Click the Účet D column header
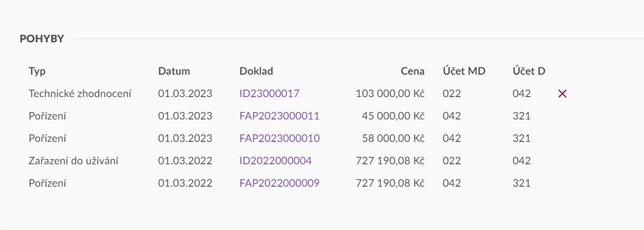 click(529, 71)
